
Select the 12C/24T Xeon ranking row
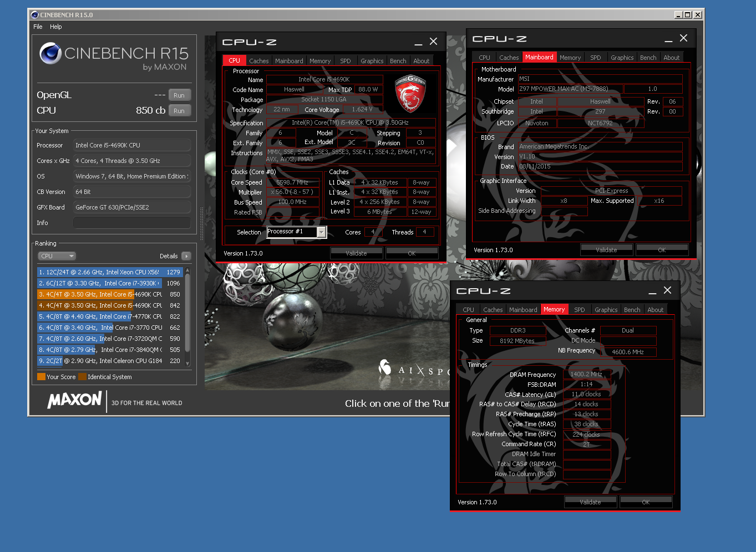(110, 272)
